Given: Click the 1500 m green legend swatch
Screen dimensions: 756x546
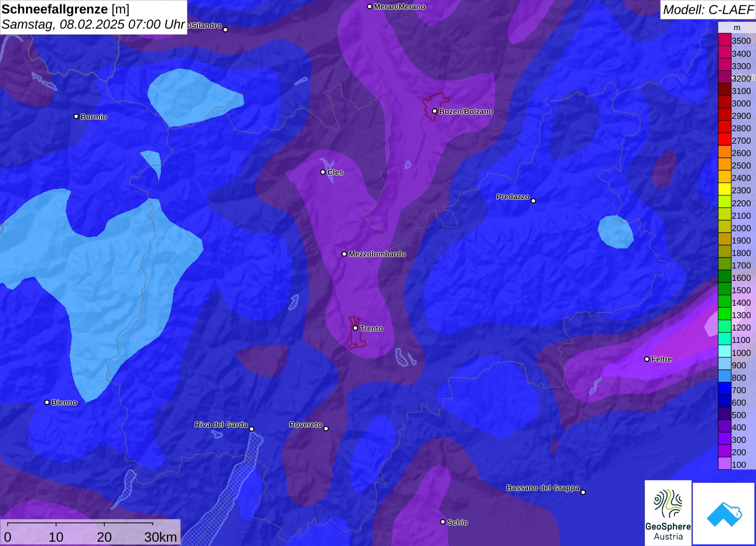Looking at the screenshot, I should tap(725, 289).
